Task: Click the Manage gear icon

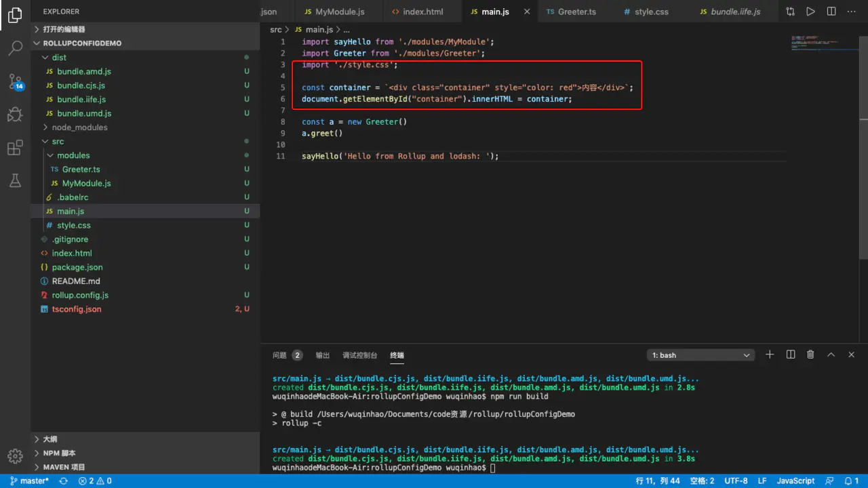Action: click(15, 455)
